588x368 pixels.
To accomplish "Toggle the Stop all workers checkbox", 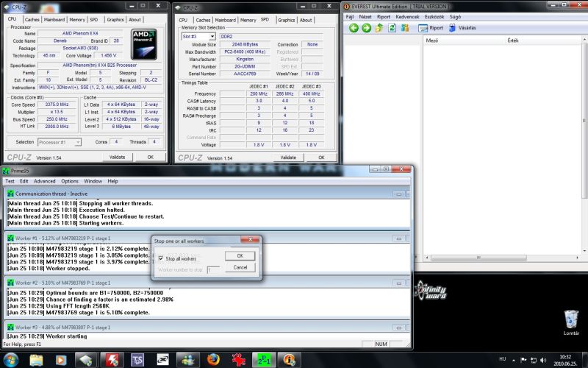I will (161, 258).
